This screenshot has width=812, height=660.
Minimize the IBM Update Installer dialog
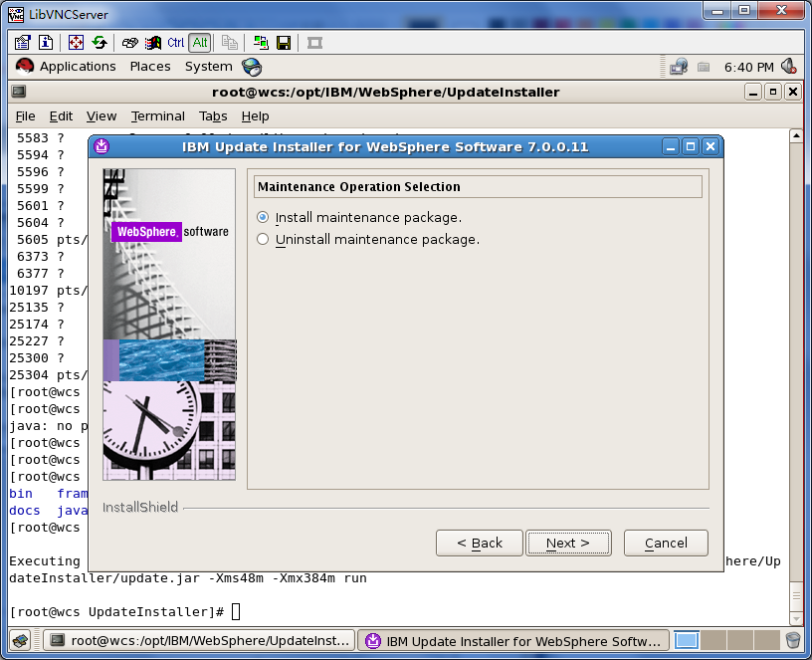pyautogui.click(x=671, y=147)
